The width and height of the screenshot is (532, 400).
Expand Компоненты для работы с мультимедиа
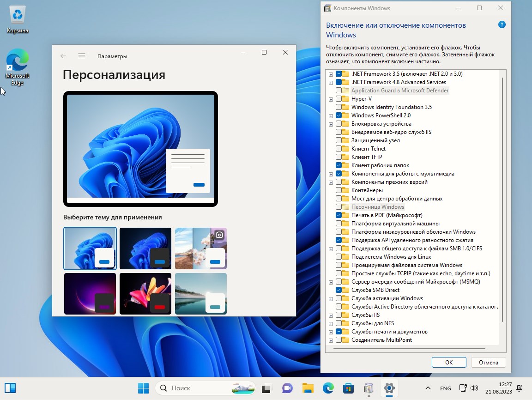pyautogui.click(x=330, y=173)
